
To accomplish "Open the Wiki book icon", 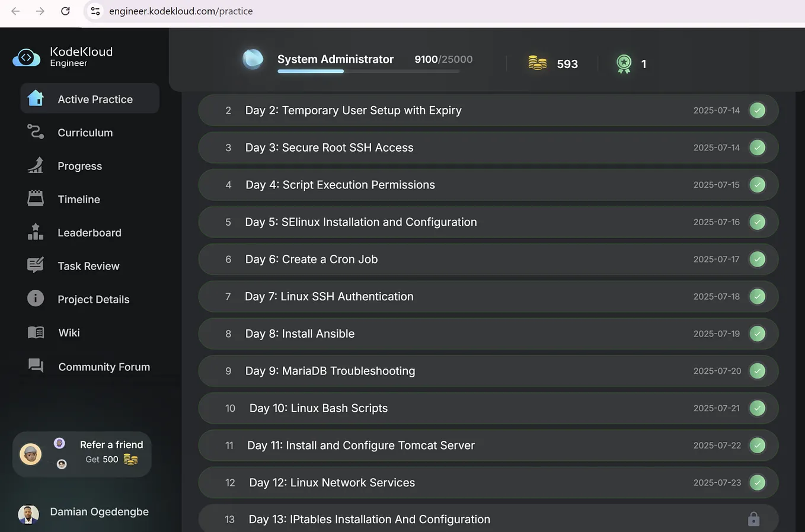I will [x=36, y=332].
